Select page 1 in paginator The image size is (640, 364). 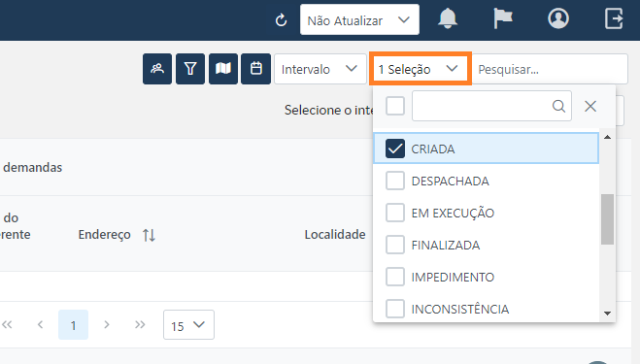pyautogui.click(x=73, y=325)
